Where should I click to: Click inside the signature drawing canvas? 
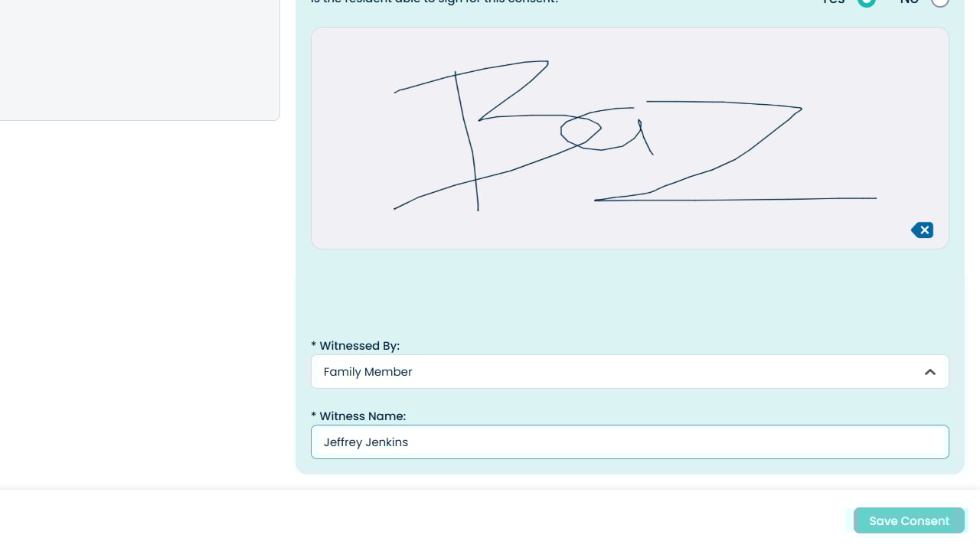tap(629, 138)
